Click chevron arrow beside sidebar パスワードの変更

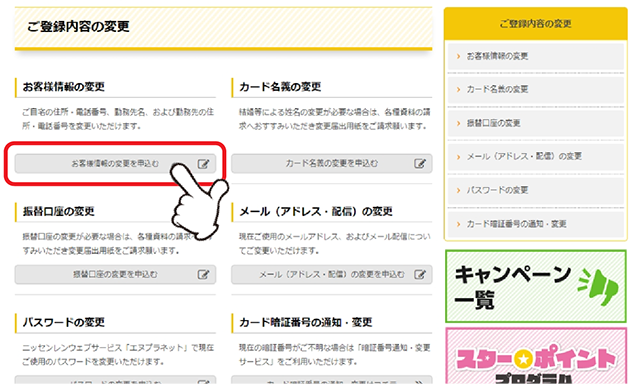[x=458, y=190]
